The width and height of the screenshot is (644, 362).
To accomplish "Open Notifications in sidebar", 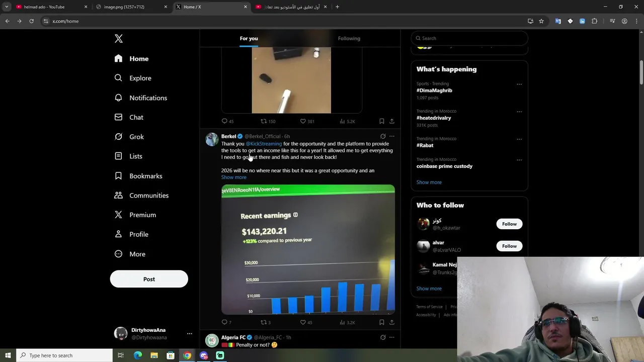I will click(140, 98).
